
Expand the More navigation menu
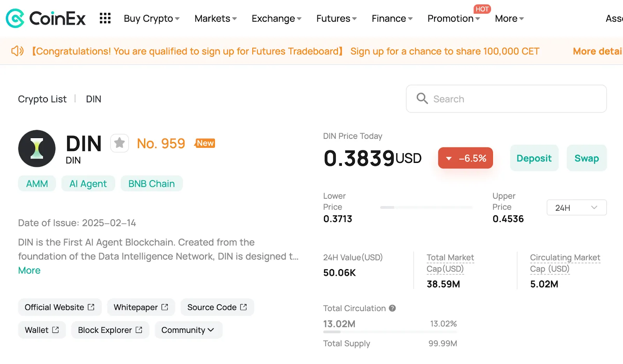[x=509, y=18]
